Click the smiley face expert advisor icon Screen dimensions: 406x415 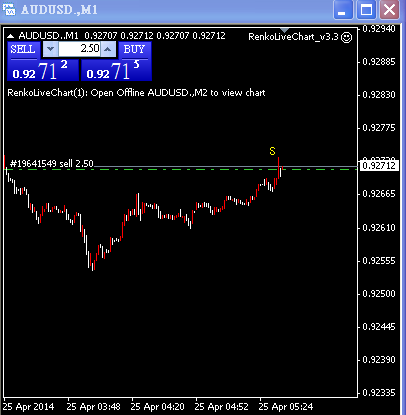pyautogui.click(x=347, y=37)
